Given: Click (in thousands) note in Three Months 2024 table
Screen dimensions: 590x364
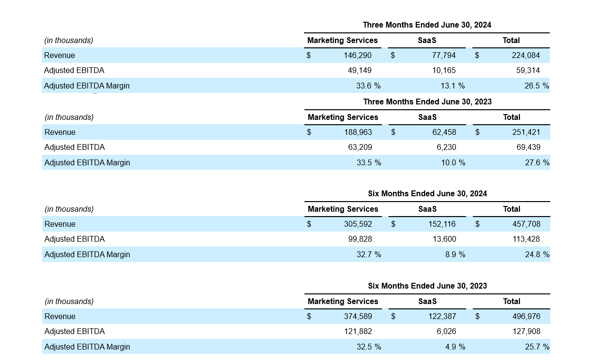Looking at the screenshot, I should tap(69, 41).
